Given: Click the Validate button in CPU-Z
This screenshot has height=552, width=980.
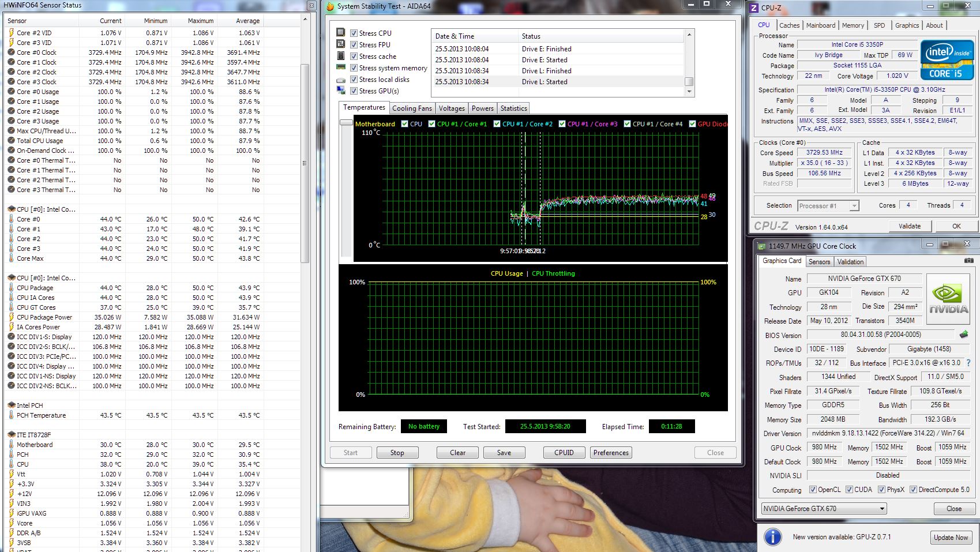Looking at the screenshot, I should [910, 226].
